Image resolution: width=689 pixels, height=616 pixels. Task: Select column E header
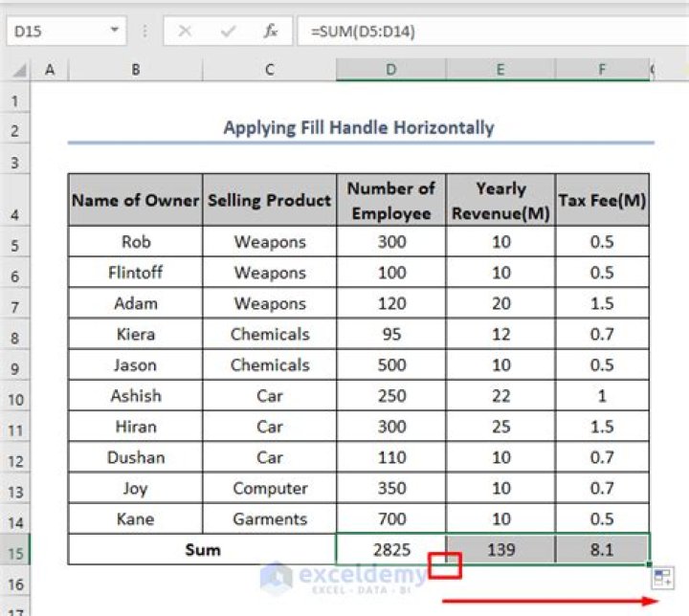pyautogui.click(x=500, y=70)
